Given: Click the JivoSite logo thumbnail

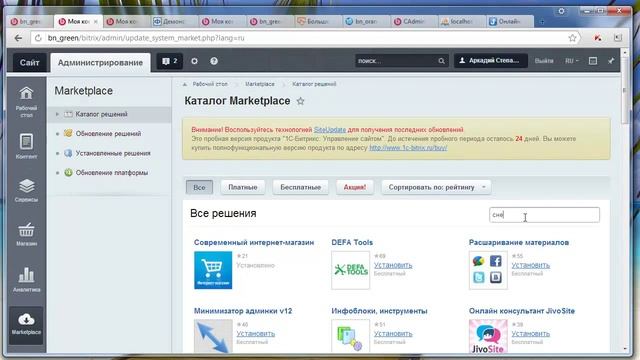Looking at the screenshot, I should pyautogui.click(x=488, y=336).
